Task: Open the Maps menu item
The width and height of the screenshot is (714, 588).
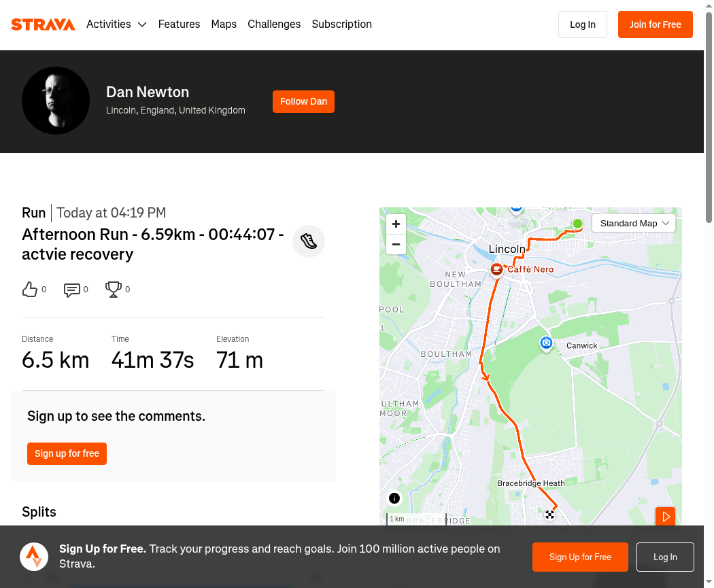Action: click(x=224, y=24)
